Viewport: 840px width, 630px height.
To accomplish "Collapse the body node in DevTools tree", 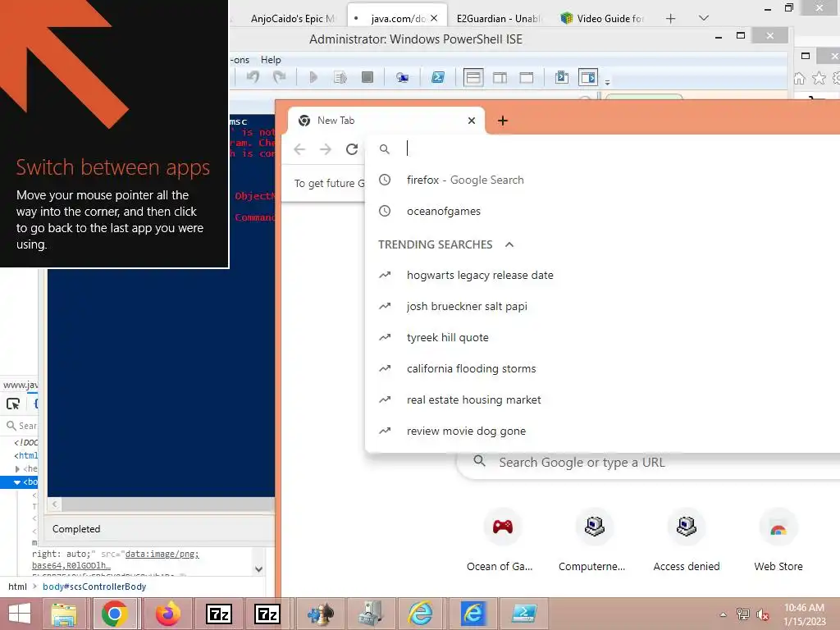I will [16, 482].
